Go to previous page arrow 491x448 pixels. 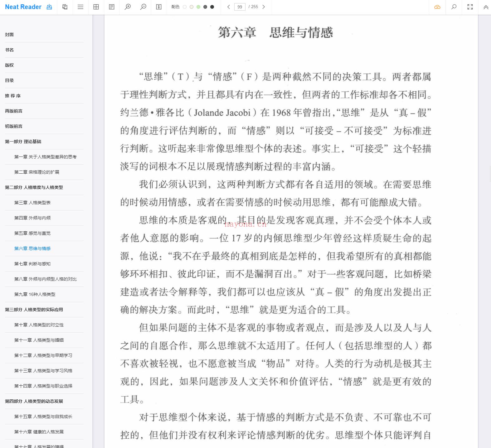click(x=229, y=7)
